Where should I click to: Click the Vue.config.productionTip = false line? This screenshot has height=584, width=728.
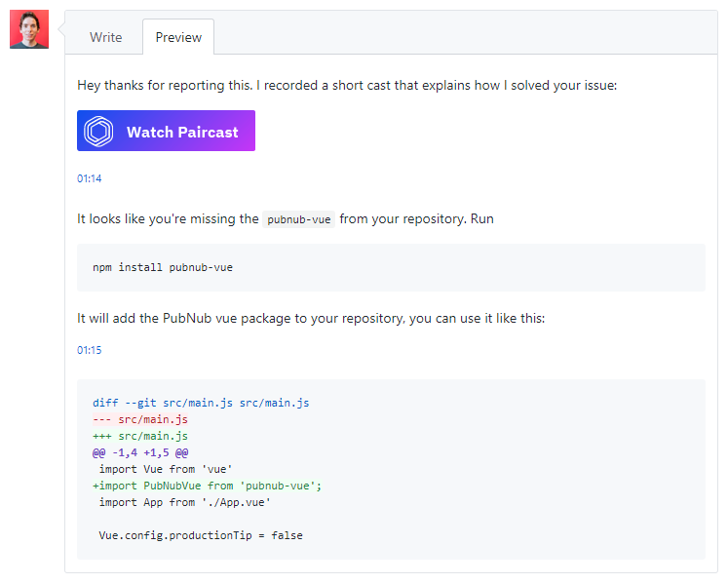201,535
